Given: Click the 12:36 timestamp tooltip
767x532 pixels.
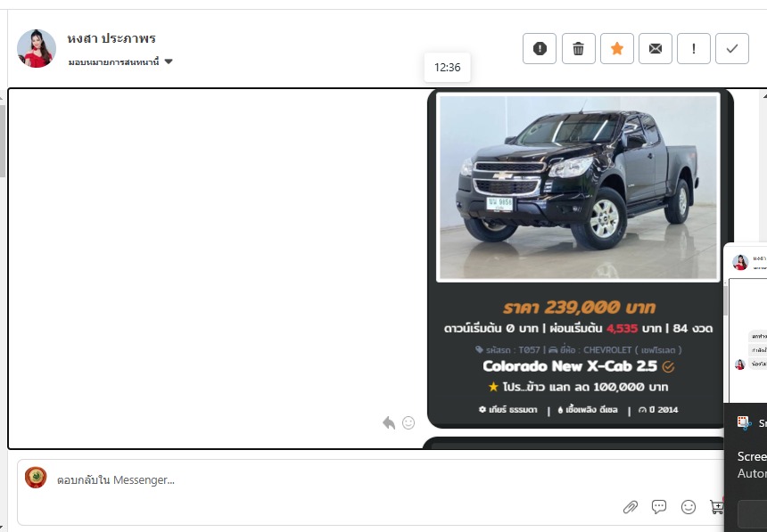Looking at the screenshot, I should [x=447, y=68].
